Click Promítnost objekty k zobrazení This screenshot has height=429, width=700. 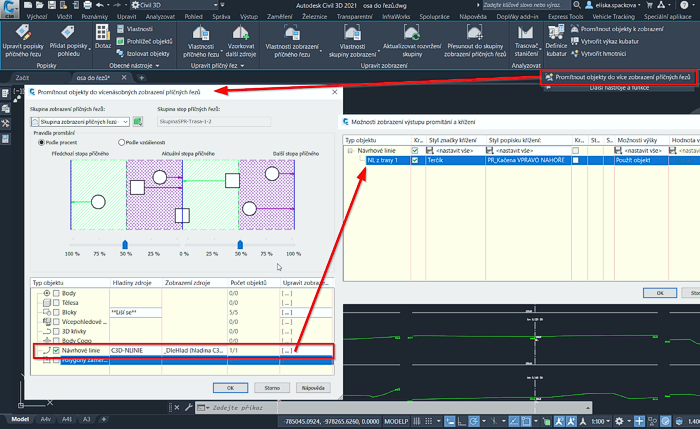click(617, 29)
